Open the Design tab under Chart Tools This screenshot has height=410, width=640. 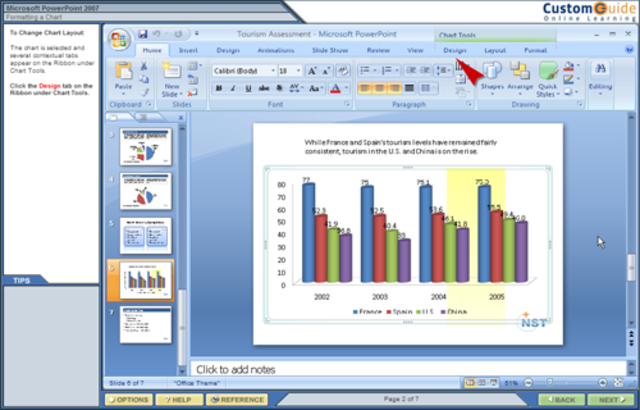click(x=455, y=50)
